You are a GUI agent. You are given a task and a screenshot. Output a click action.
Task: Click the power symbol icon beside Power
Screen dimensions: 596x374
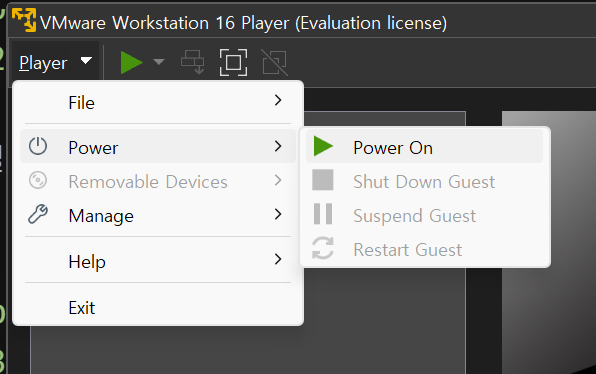[x=38, y=146]
